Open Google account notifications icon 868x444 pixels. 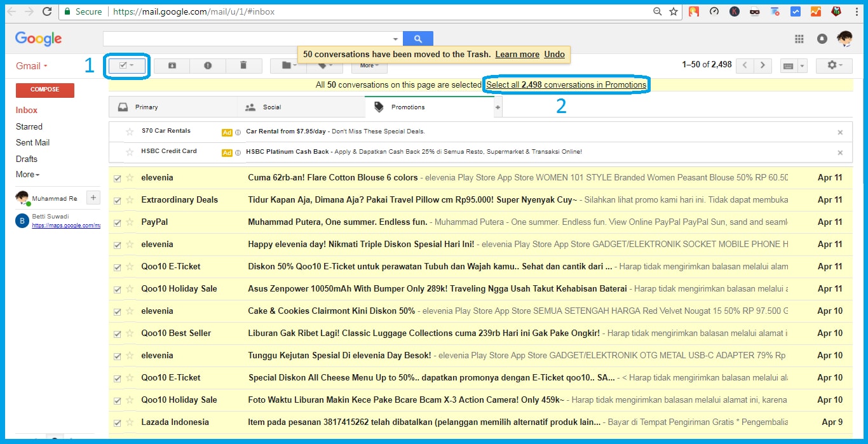click(822, 39)
